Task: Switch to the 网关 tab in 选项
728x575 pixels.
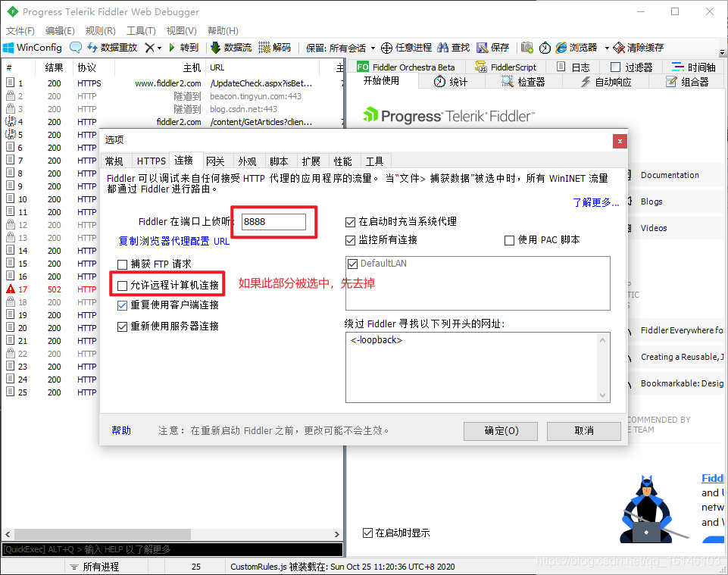Action: click(215, 161)
